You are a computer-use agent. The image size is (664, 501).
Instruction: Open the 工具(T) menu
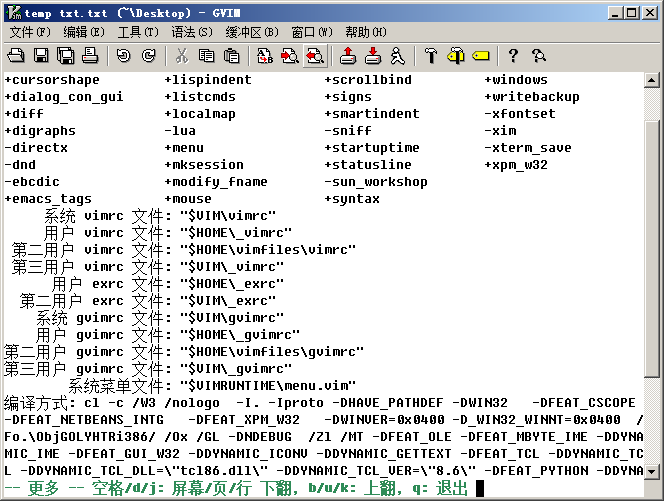tap(138, 32)
